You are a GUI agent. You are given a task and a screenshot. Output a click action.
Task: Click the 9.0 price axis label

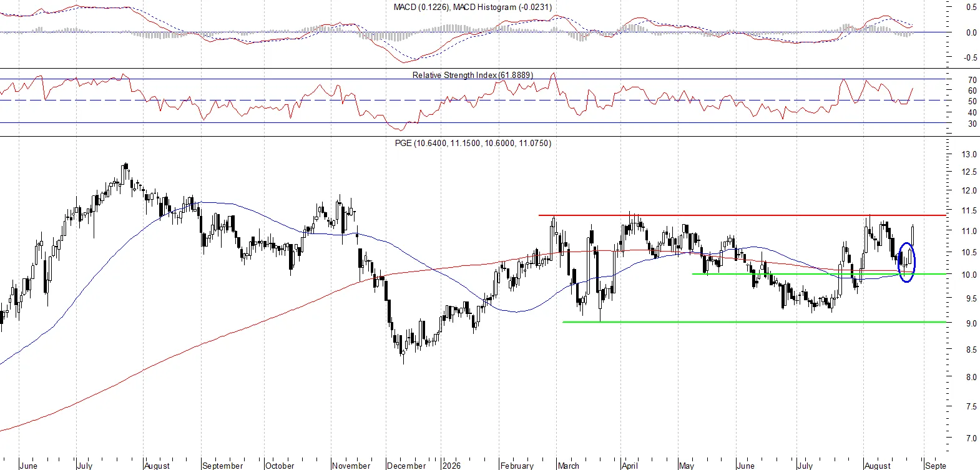click(x=972, y=324)
